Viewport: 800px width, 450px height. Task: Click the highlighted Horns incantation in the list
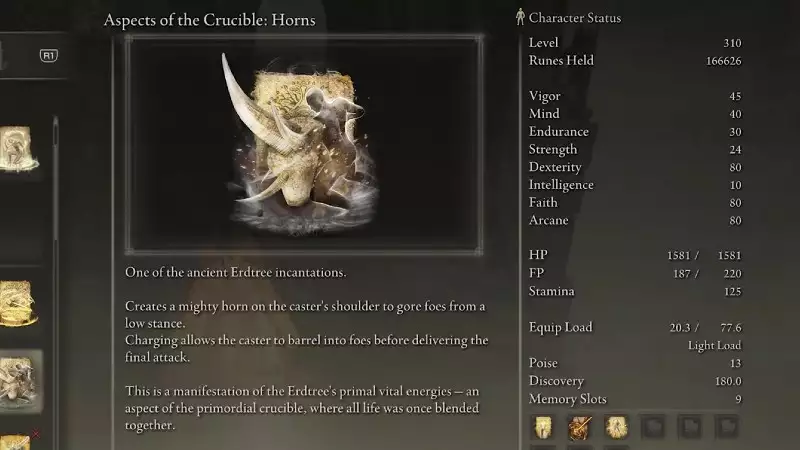coord(20,381)
